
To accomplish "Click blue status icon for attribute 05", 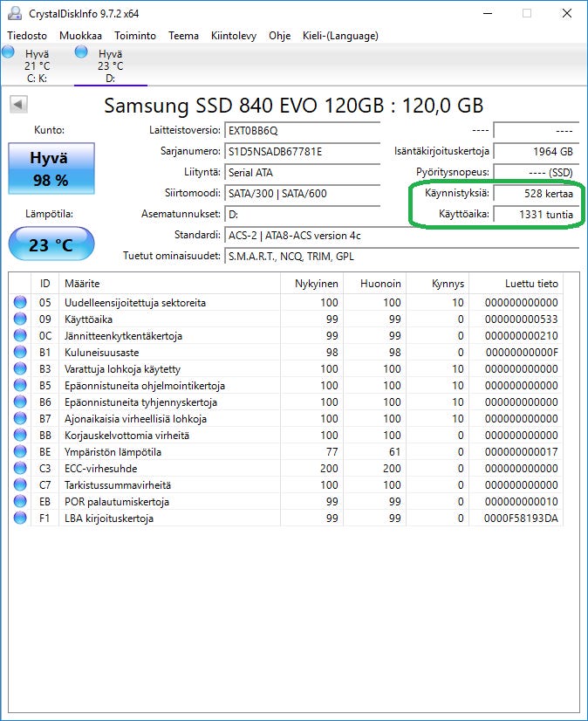I will 20,303.
